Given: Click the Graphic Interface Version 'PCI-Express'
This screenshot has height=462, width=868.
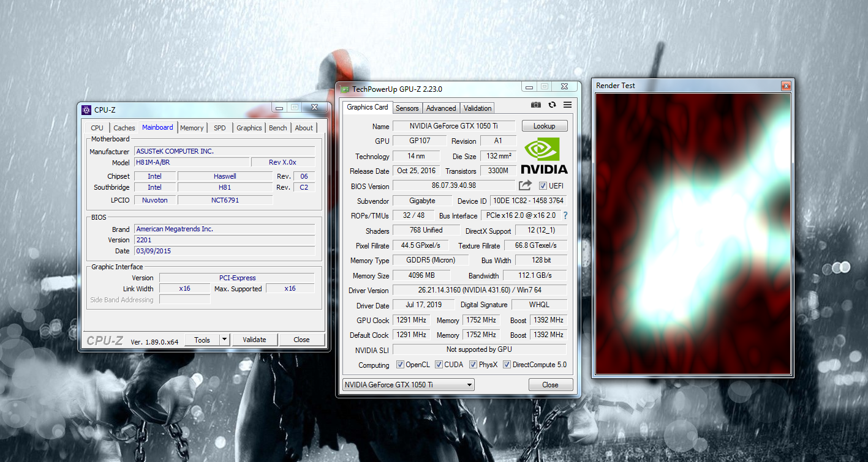Looking at the screenshot, I should click(x=237, y=278).
